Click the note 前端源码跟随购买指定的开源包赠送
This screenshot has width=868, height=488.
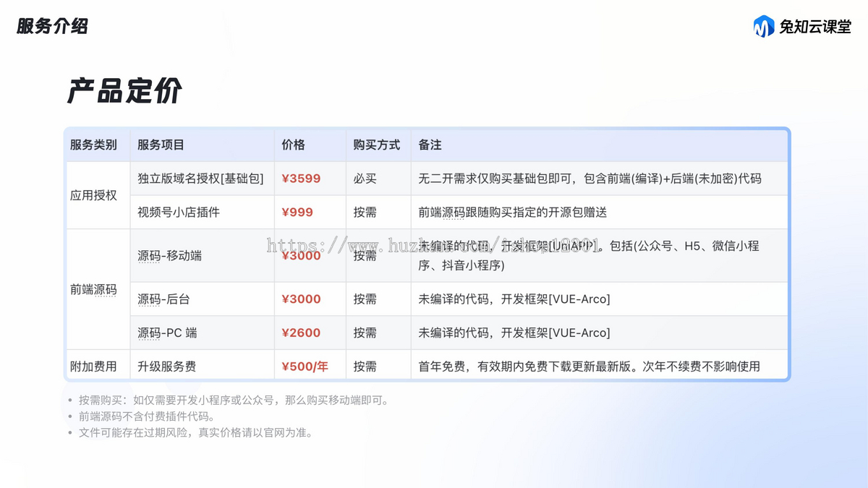(x=512, y=213)
